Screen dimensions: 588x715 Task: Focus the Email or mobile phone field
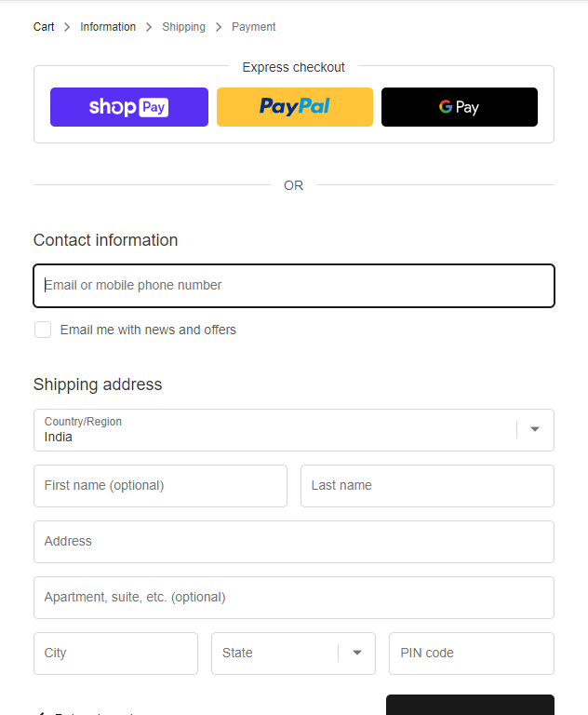294,286
